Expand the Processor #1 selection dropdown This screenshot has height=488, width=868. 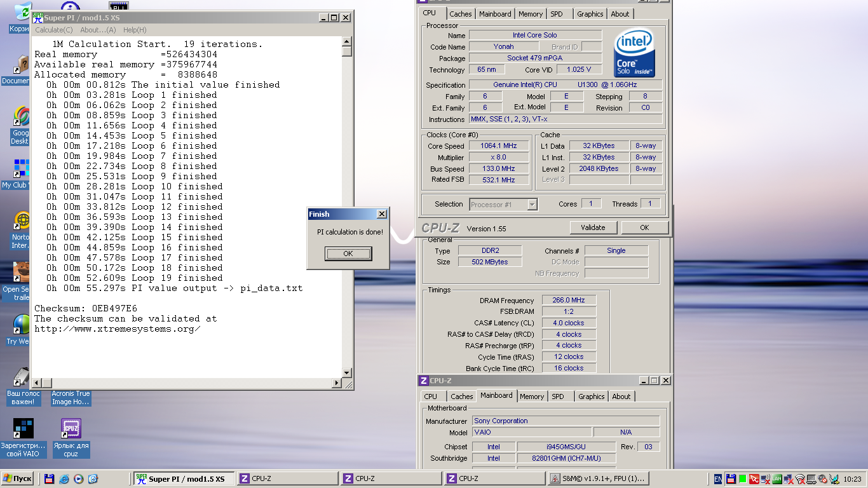532,205
